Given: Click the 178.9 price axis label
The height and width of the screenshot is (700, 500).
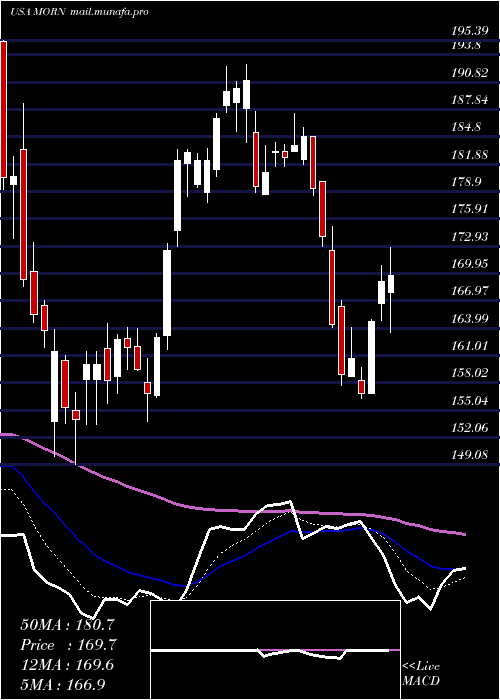Looking at the screenshot, I should tap(466, 182).
